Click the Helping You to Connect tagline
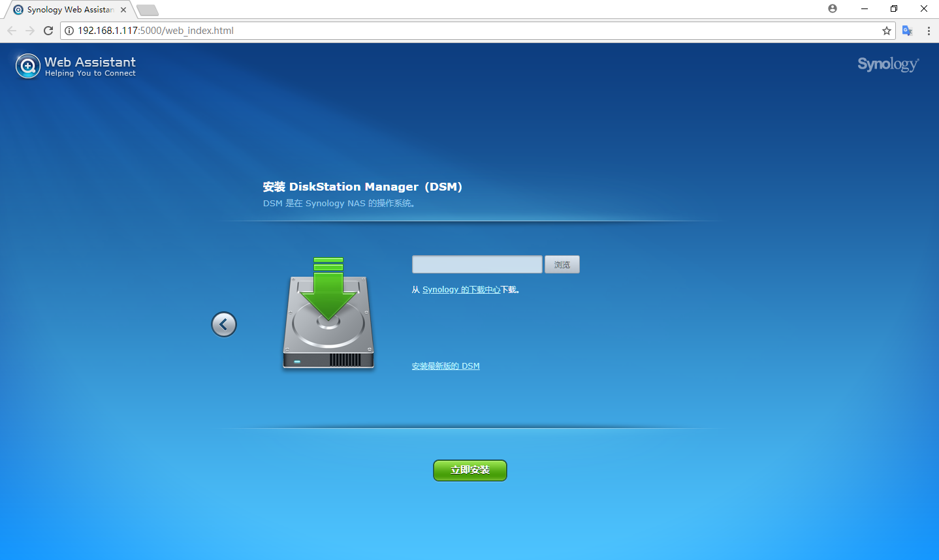 pyautogui.click(x=90, y=74)
